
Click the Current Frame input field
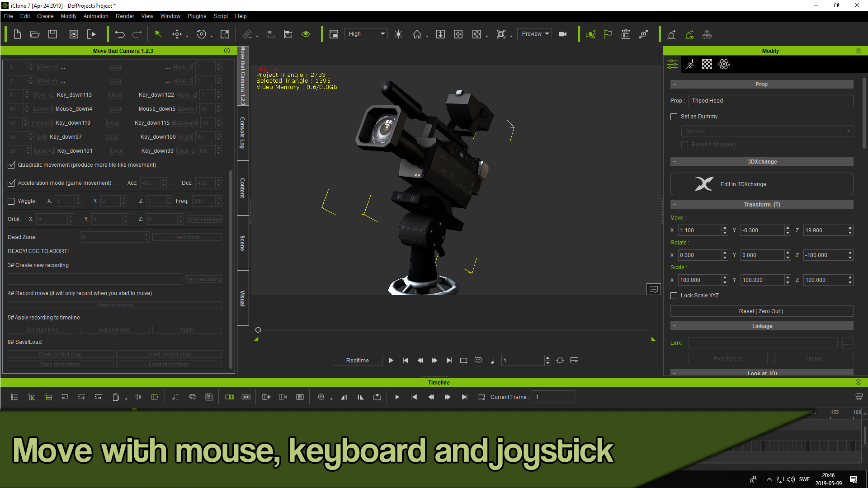coord(553,397)
